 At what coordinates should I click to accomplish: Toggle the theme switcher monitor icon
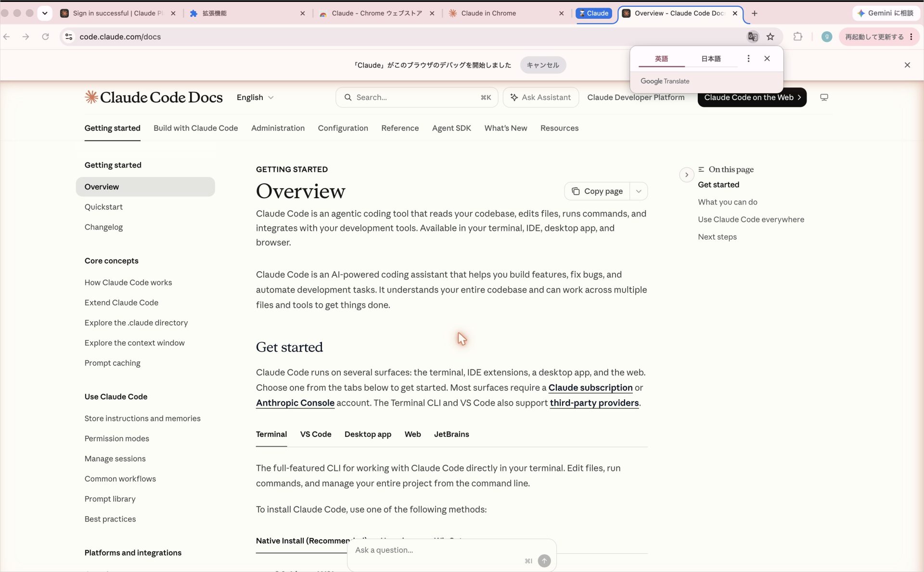824,97
